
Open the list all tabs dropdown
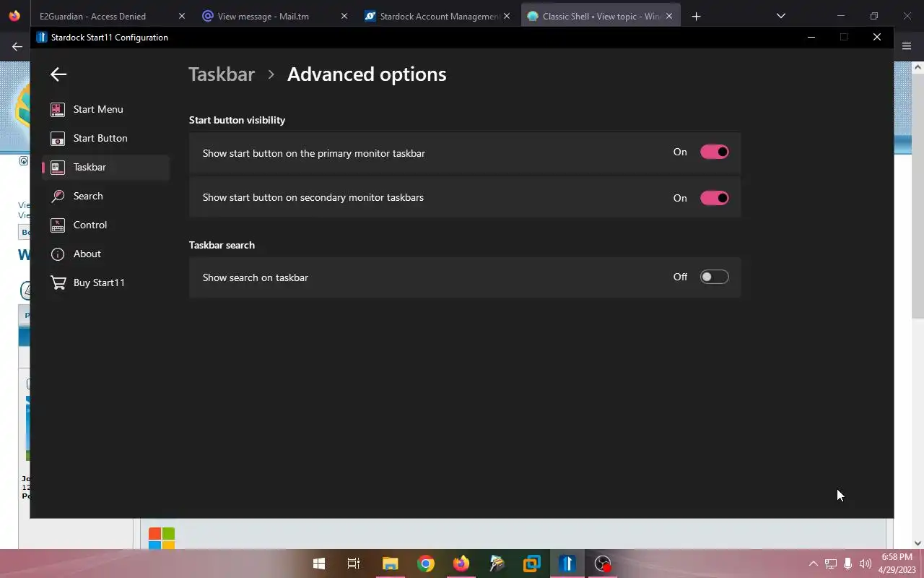click(x=780, y=16)
